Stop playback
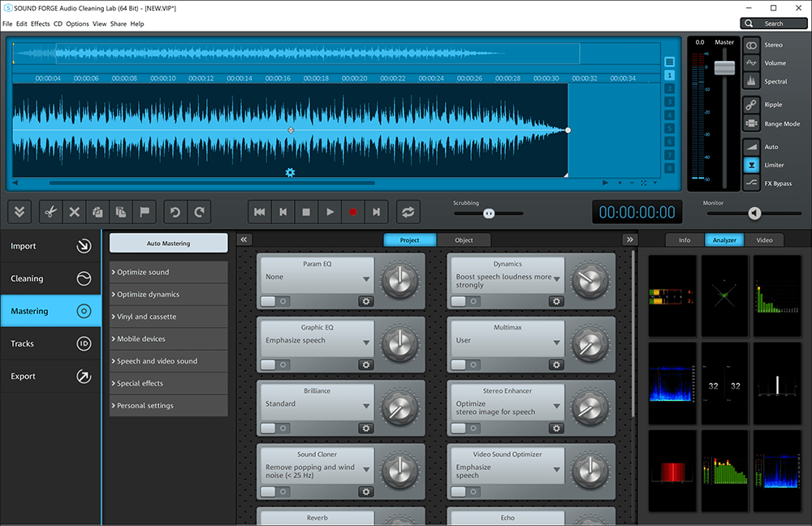This screenshot has width=812, height=526. tap(306, 212)
